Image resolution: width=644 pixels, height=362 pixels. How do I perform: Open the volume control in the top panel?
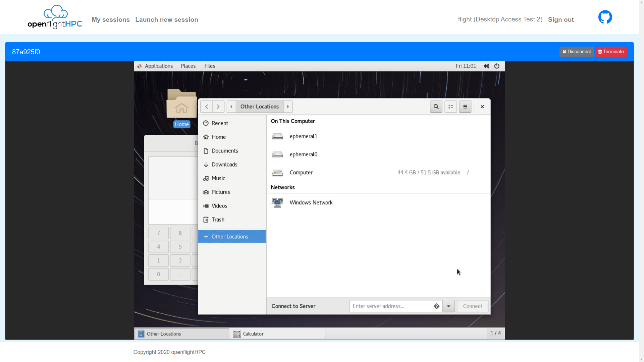pos(486,66)
